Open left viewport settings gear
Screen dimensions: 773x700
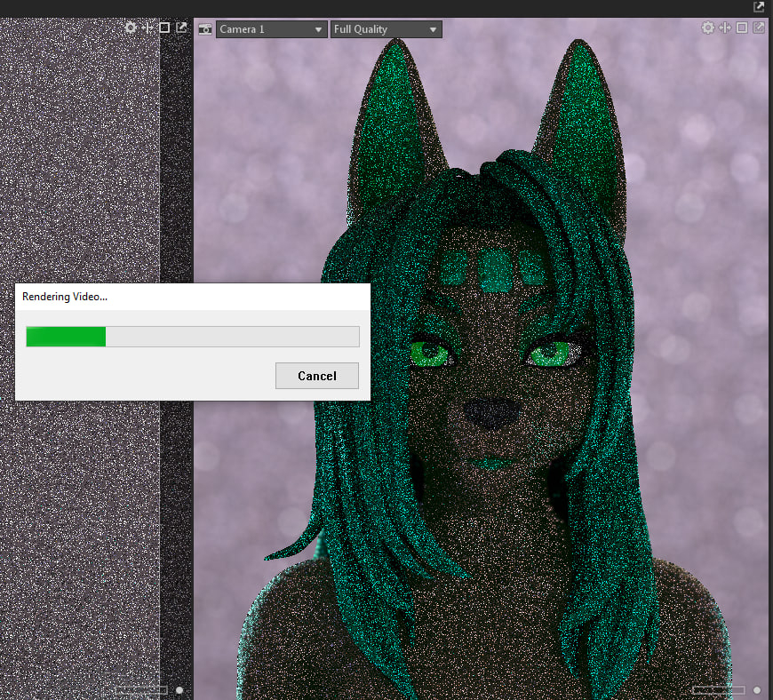(131, 28)
